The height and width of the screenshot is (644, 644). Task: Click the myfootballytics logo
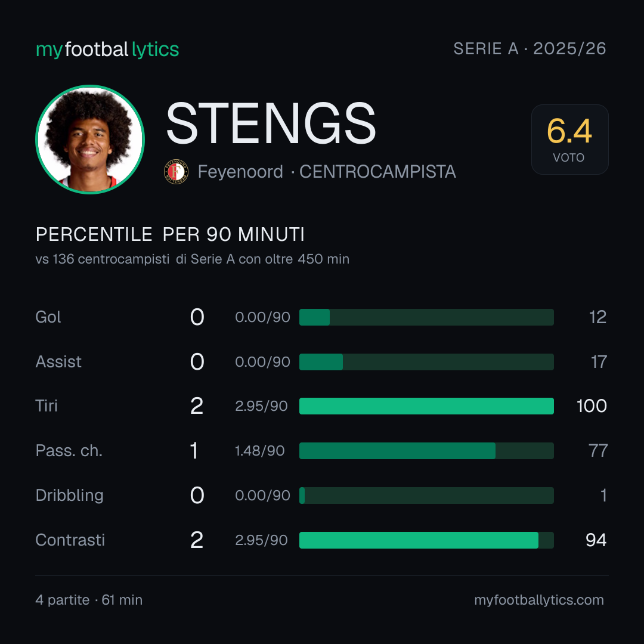point(107,49)
